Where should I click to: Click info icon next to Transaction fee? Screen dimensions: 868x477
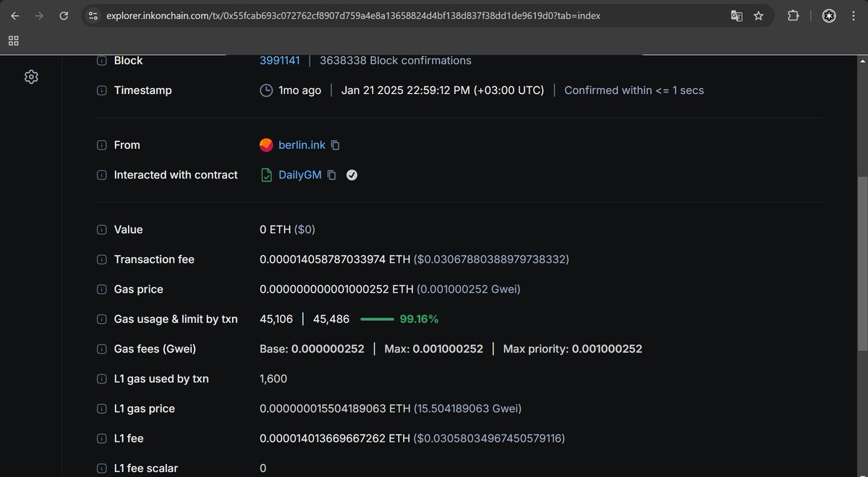click(x=101, y=259)
